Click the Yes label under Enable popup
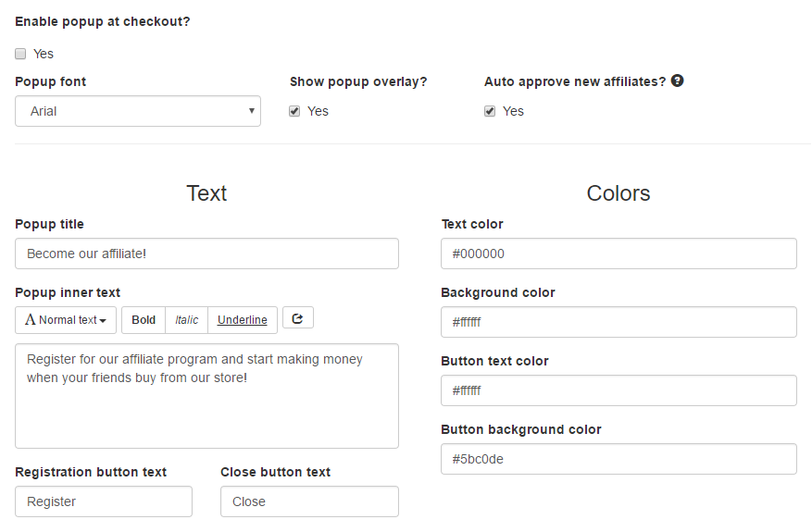This screenshot has width=812, height=532. [44, 54]
